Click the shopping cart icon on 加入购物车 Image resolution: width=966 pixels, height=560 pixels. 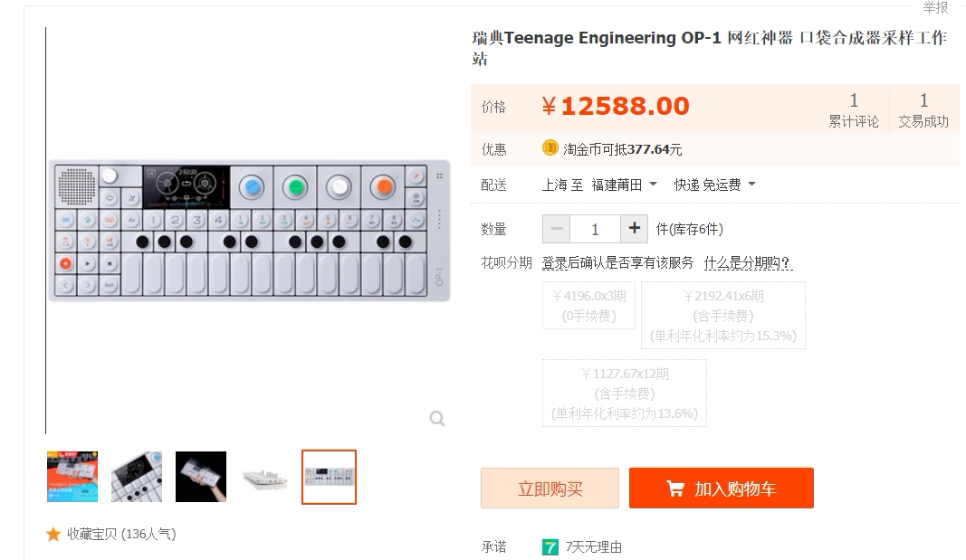coord(675,489)
